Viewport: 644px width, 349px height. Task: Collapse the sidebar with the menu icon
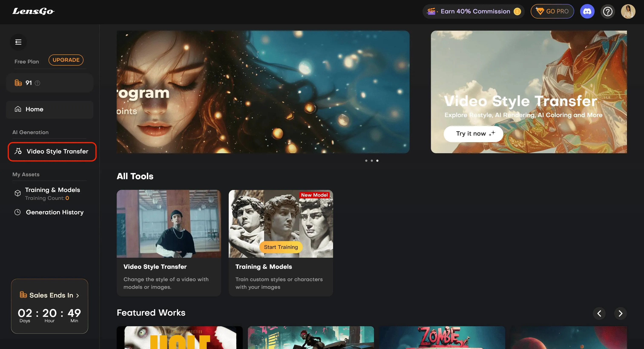(18, 42)
